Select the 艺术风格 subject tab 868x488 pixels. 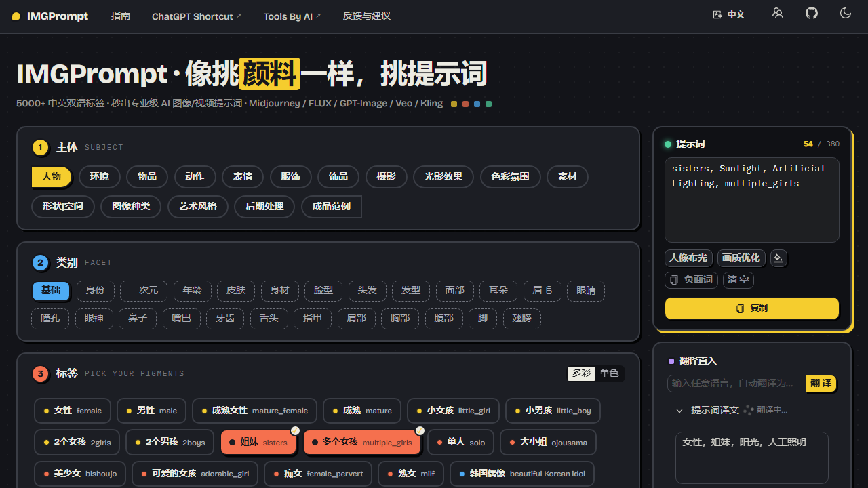[x=197, y=206]
